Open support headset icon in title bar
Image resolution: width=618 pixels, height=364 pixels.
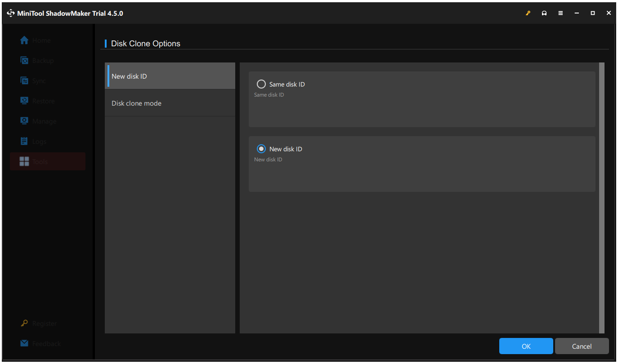(x=544, y=13)
